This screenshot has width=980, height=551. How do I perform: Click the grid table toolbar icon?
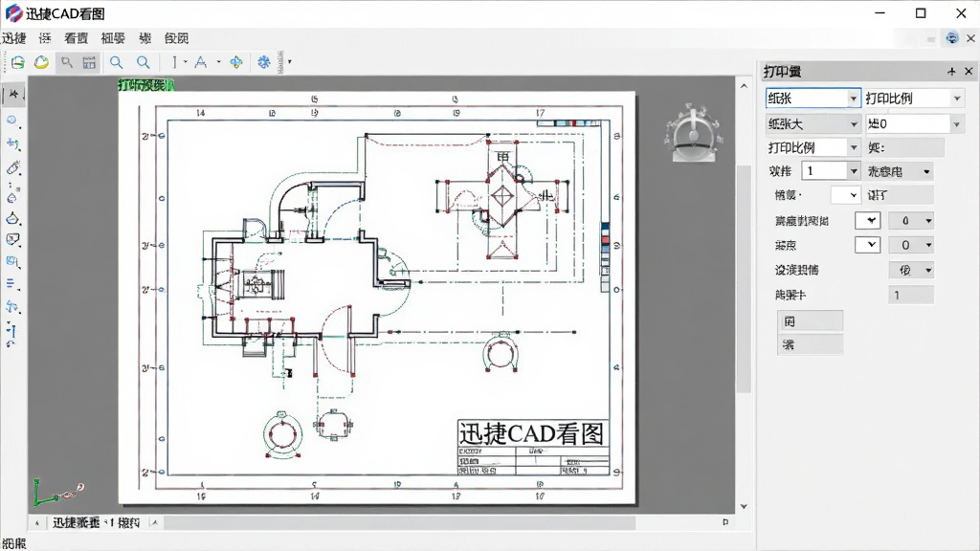pyautogui.click(x=89, y=62)
